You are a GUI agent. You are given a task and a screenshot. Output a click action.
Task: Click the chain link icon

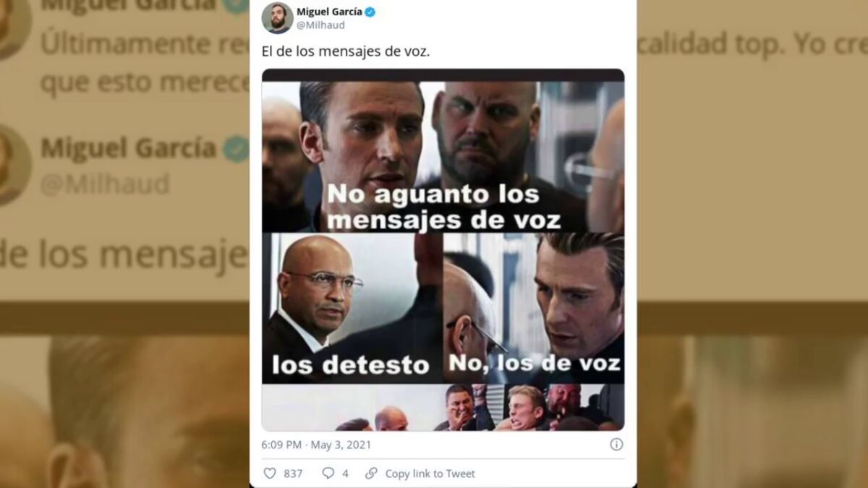(371, 474)
